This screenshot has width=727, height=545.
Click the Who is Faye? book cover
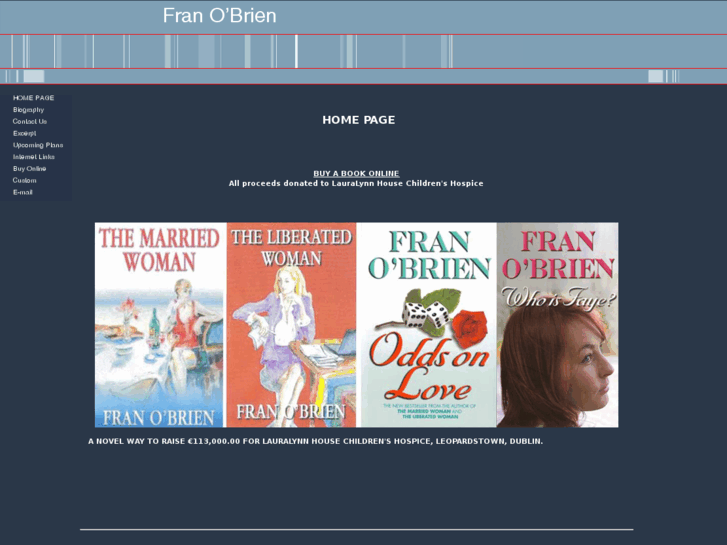pos(557,325)
